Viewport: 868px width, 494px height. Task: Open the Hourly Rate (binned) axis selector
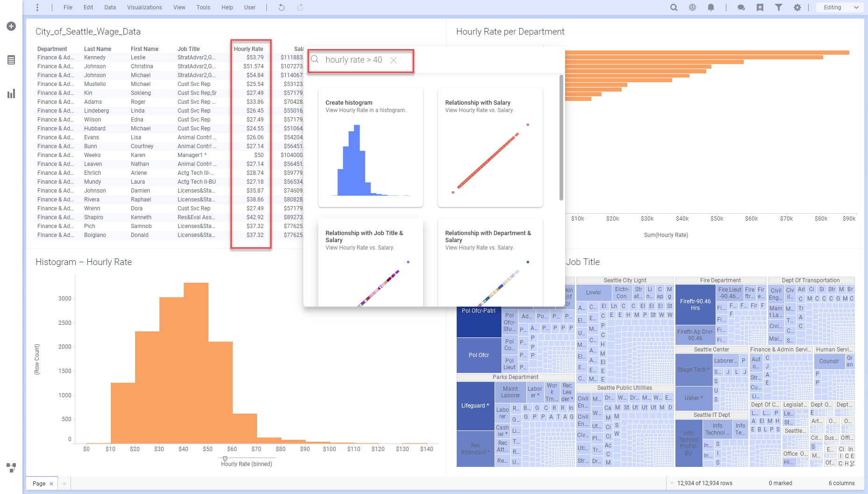(246, 464)
